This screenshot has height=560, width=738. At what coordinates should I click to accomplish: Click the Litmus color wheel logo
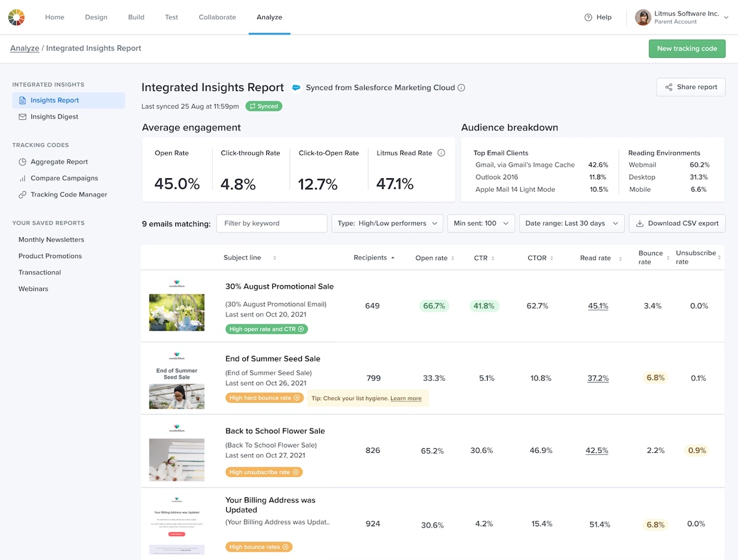(17, 17)
